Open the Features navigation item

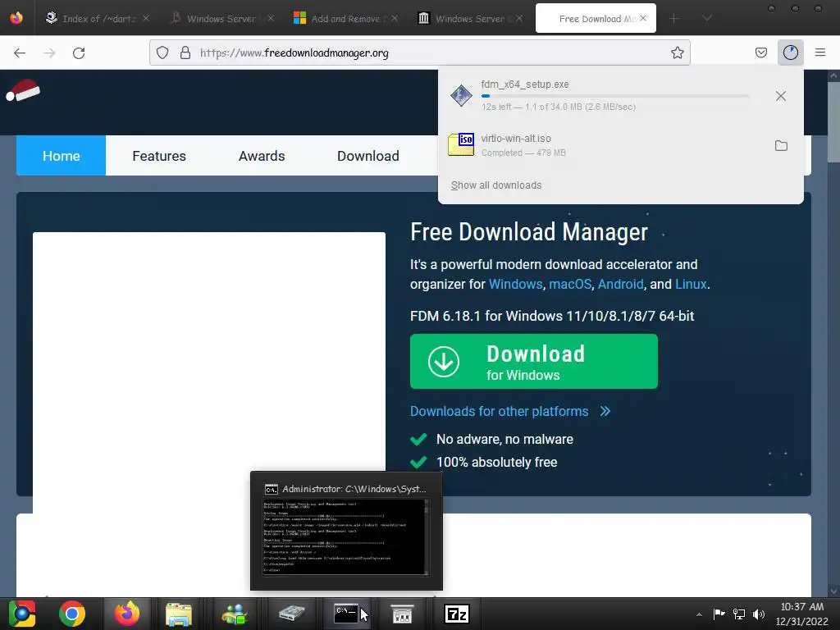pyautogui.click(x=159, y=156)
